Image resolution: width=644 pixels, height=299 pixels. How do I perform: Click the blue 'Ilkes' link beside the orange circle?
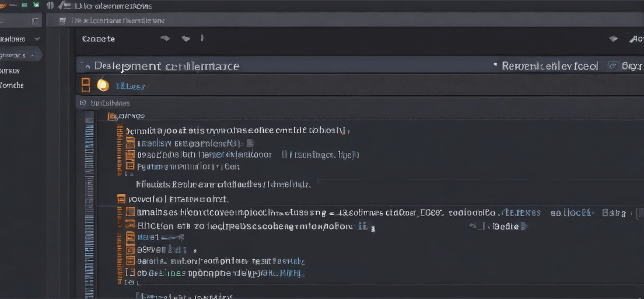point(130,86)
